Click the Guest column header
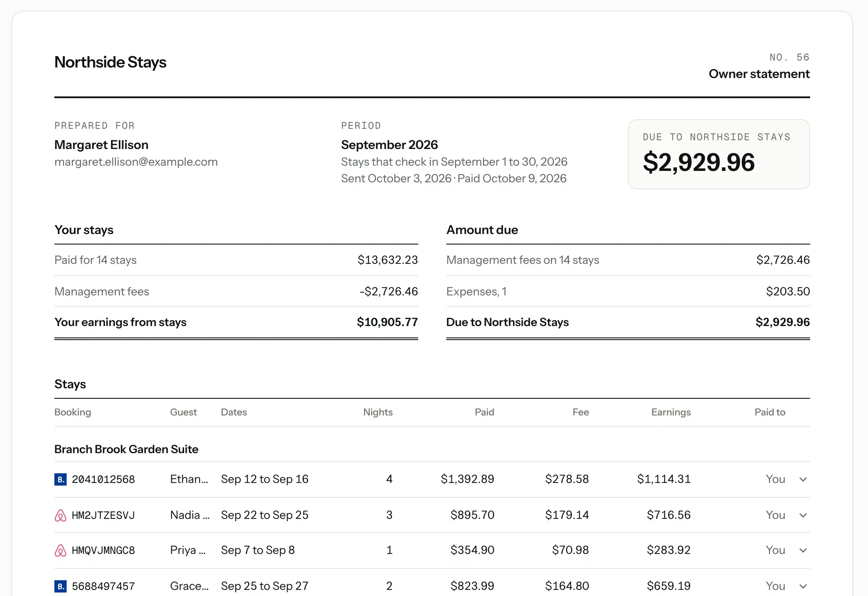The image size is (868, 596). (x=183, y=412)
